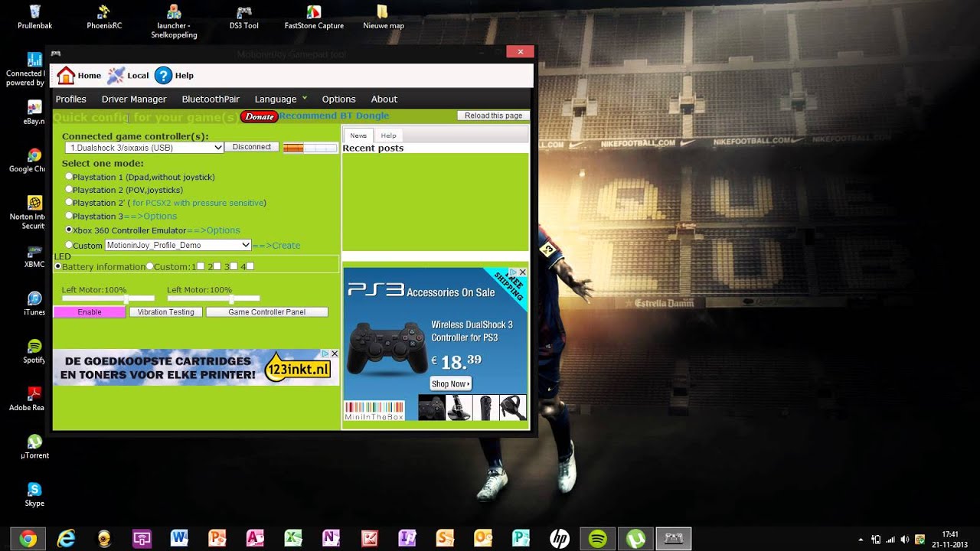
Task: Go to Home in the MotioninJoy toolbar
Action: (79, 75)
